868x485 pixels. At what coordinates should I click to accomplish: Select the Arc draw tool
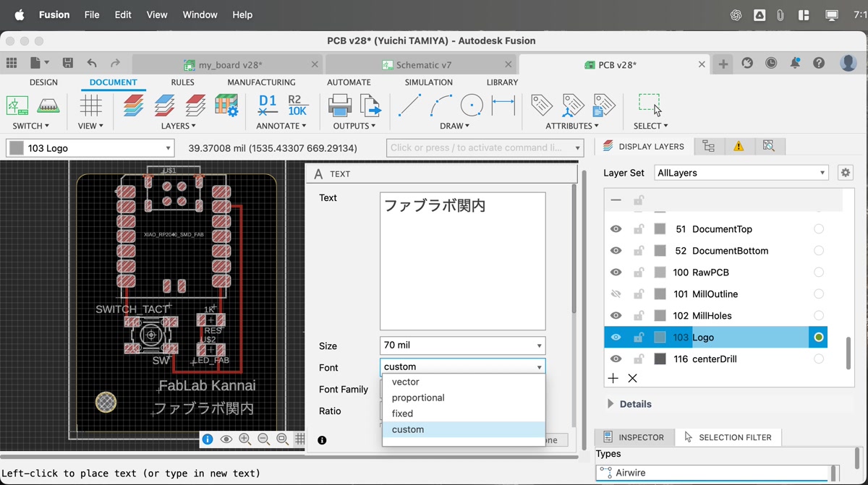pos(441,106)
